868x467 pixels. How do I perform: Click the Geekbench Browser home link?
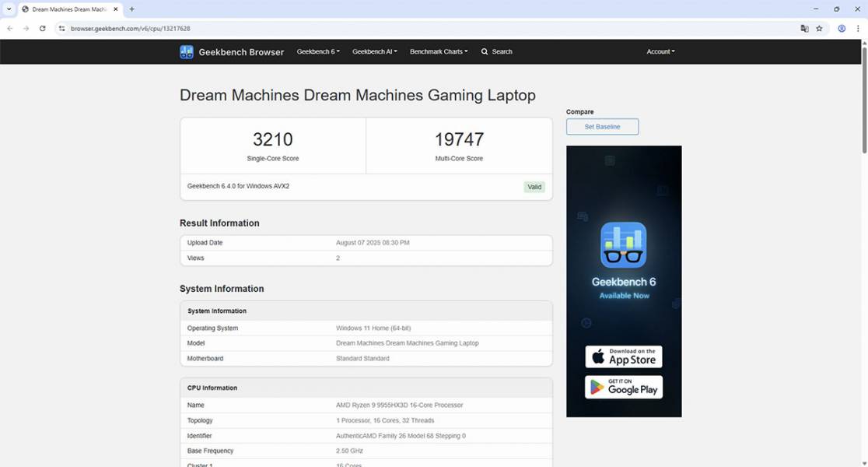point(241,51)
